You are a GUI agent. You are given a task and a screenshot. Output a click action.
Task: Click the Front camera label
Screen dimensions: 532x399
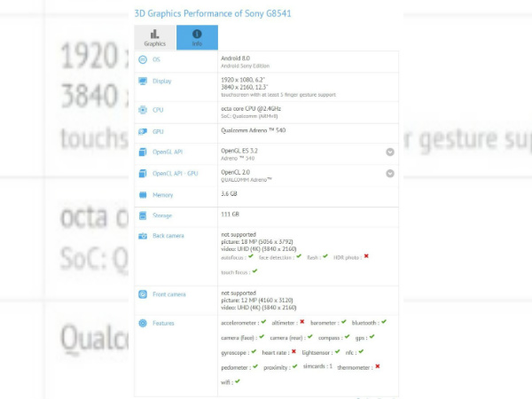(x=169, y=294)
